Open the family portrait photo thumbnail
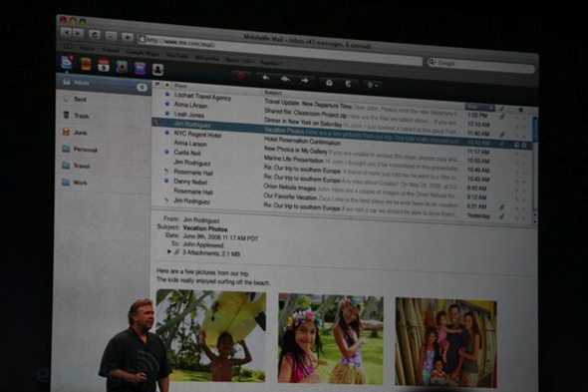Image resolution: width=588 pixels, height=392 pixels. (445, 342)
